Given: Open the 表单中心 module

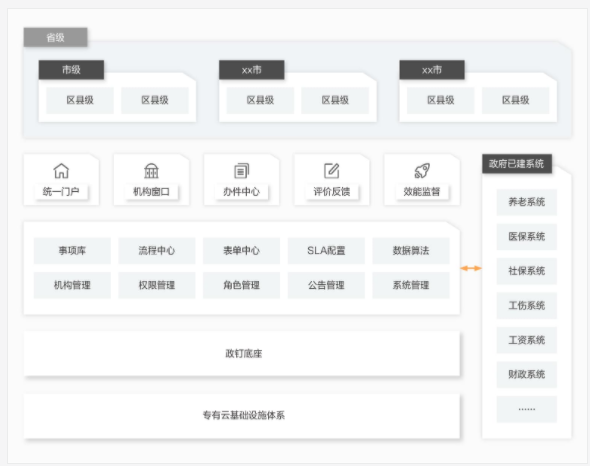Looking at the screenshot, I should (241, 250).
